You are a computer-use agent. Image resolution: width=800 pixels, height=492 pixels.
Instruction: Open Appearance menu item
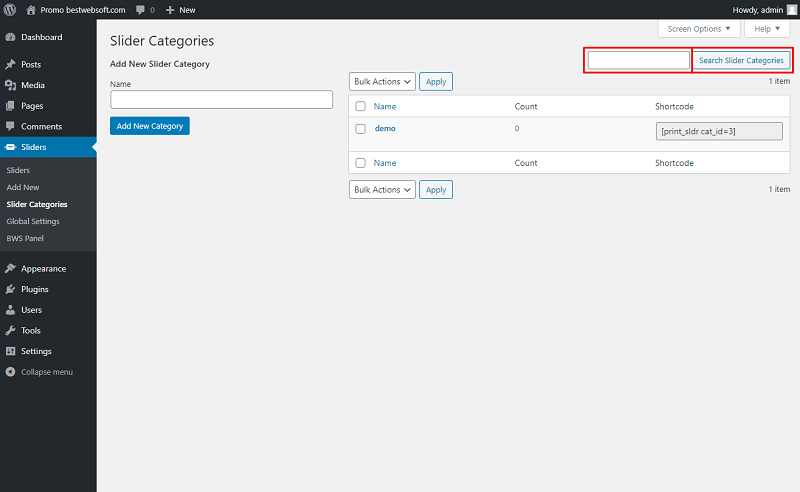point(44,268)
